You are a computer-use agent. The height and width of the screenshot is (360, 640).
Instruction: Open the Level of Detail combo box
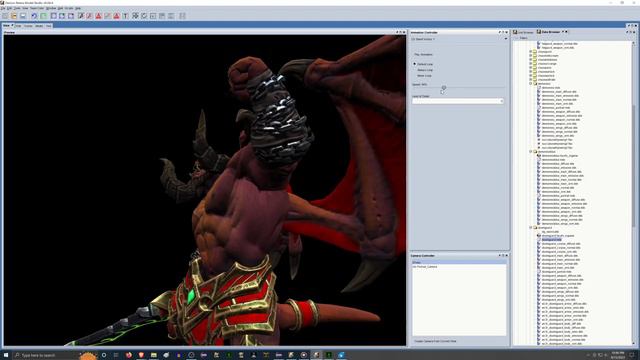pyautogui.click(x=458, y=101)
